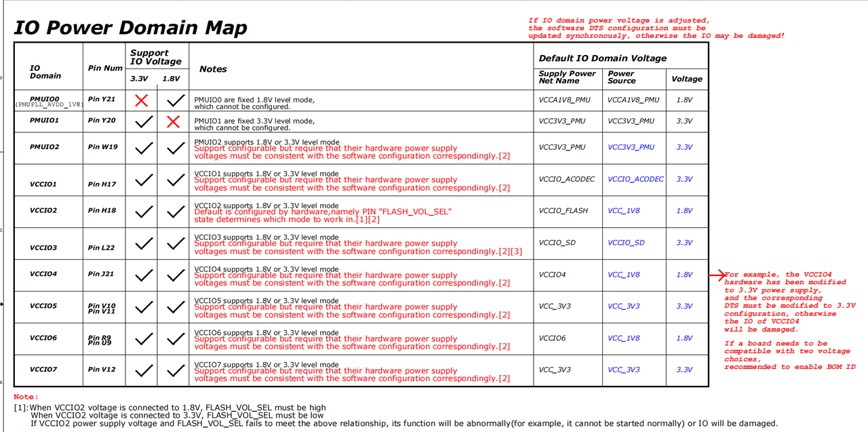
Task: Click the VCCIO7 3.3V check mark
Action: coord(144,371)
